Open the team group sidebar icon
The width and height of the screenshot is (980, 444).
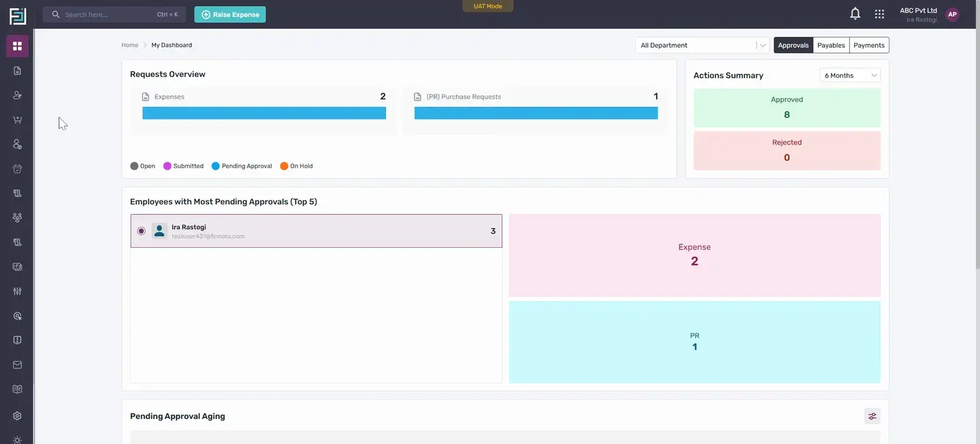[x=17, y=218]
